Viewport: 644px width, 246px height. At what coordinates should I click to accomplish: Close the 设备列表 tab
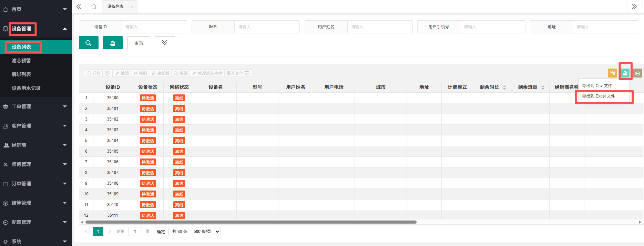pyautogui.click(x=132, y=7)
